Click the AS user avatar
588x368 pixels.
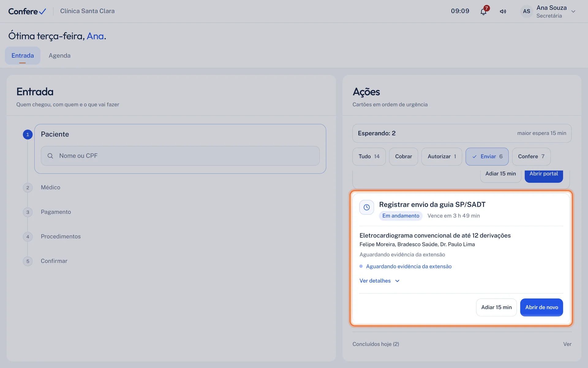pos(526,11)
